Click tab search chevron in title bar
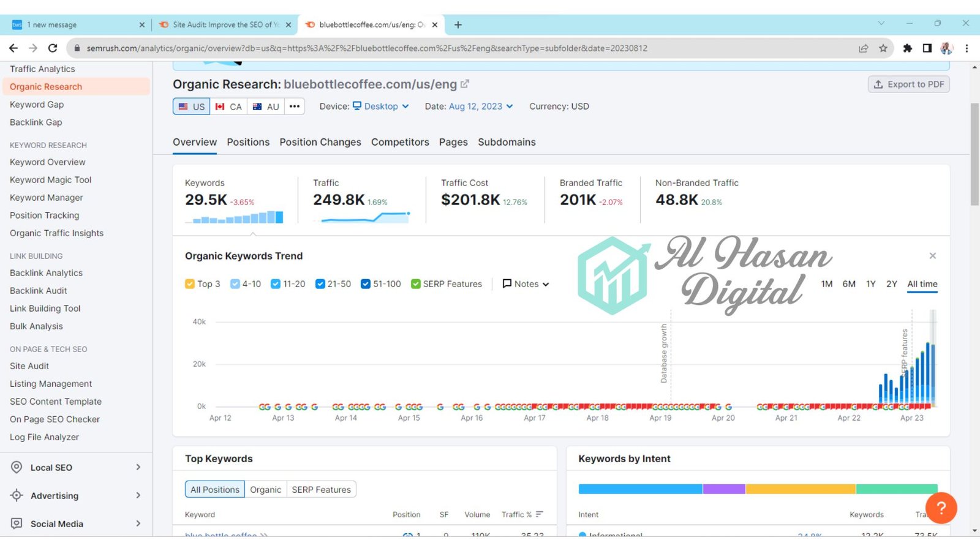Image resolution: width=980 pixels, height=551 pixels. tap(881, 23)
